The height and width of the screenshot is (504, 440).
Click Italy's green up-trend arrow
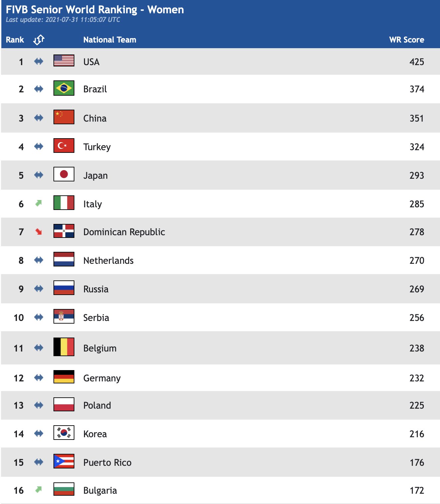(39, 203)
